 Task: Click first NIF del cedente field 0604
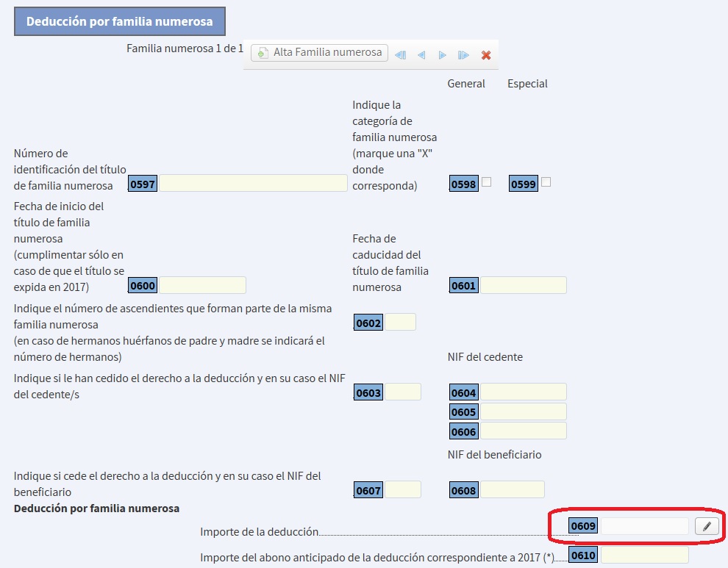point(523,392)
